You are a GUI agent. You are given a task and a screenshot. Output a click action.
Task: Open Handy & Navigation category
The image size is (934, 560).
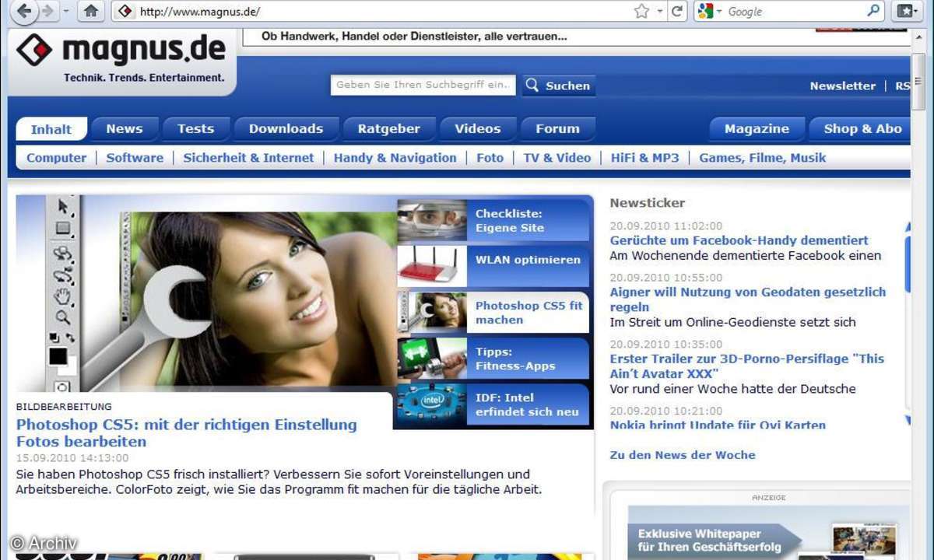395,158
